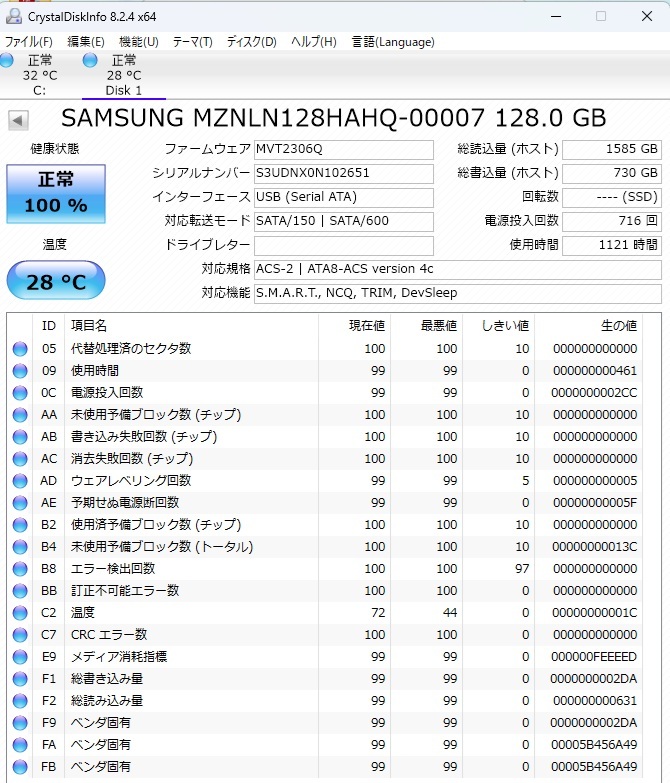The width and height of the screenshot is (670, 783).
Task: Click the ファームウェア field MVT2306Q
Action: 343,149
